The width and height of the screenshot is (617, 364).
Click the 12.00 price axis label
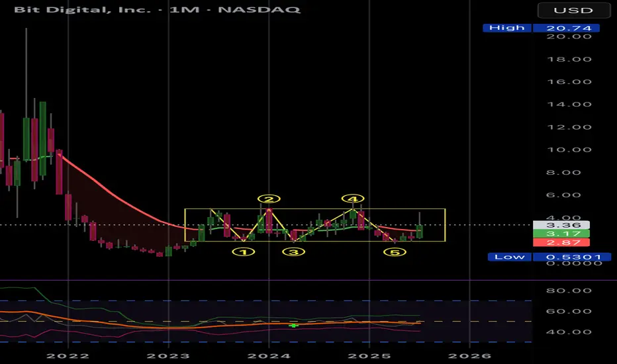[569, 127]
